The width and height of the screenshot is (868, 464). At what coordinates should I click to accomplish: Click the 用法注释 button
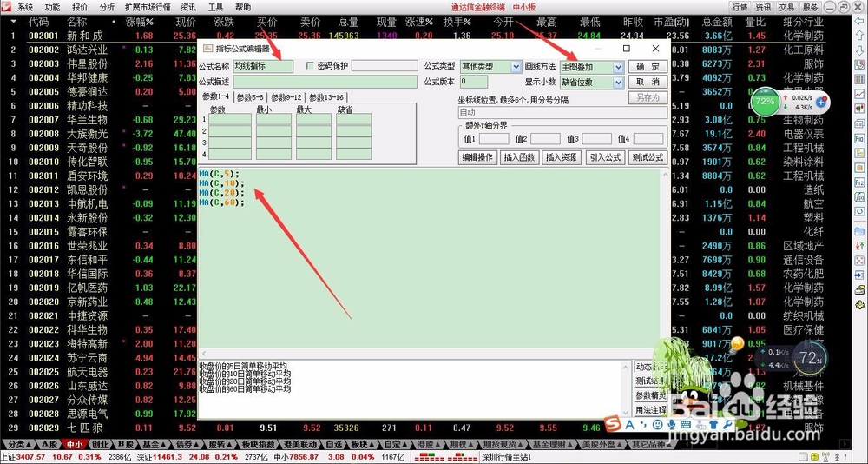[651, 410]
